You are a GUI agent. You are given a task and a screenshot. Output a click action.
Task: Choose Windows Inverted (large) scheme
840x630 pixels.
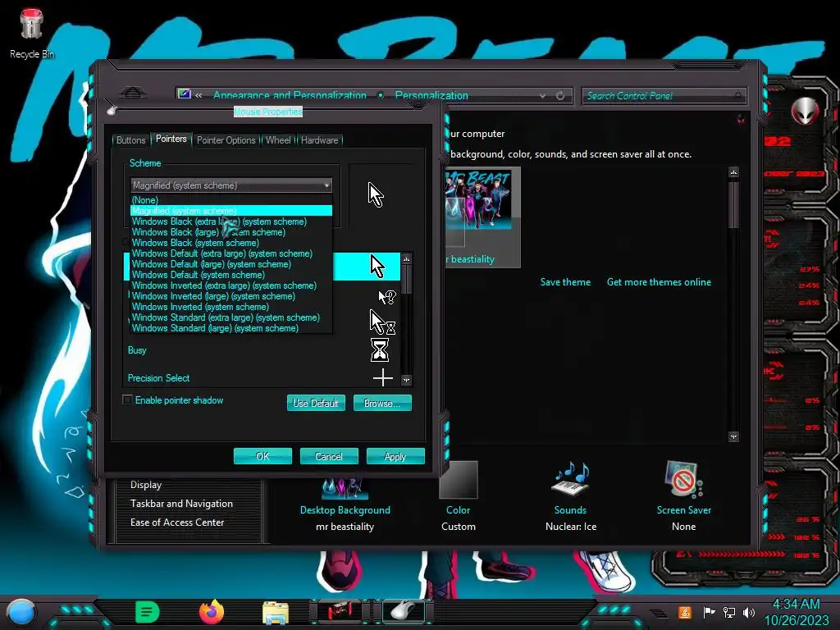(231, 296)
